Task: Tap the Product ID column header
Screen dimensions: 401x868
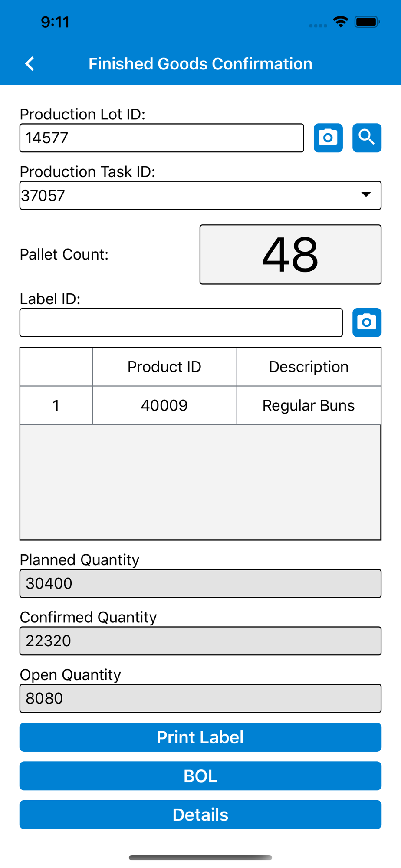Action: tap(164, 367)
